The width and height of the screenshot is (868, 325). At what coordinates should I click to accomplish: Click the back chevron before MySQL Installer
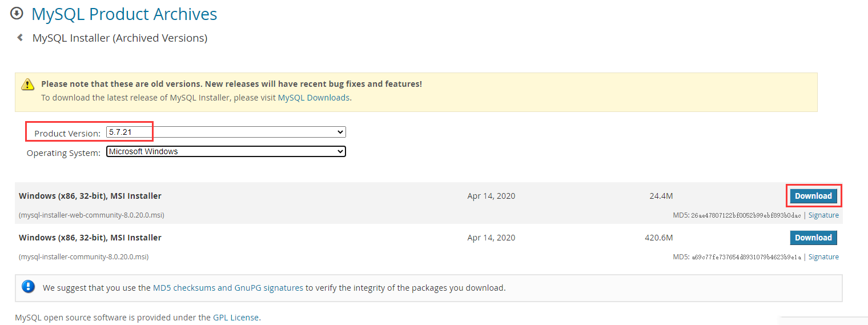[x=20, y=38]
